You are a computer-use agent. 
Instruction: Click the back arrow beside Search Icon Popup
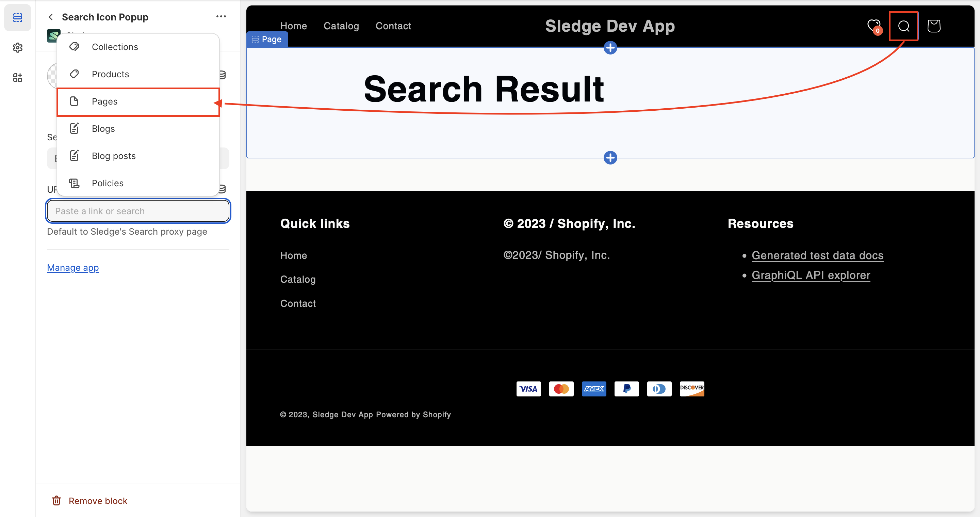51,17
